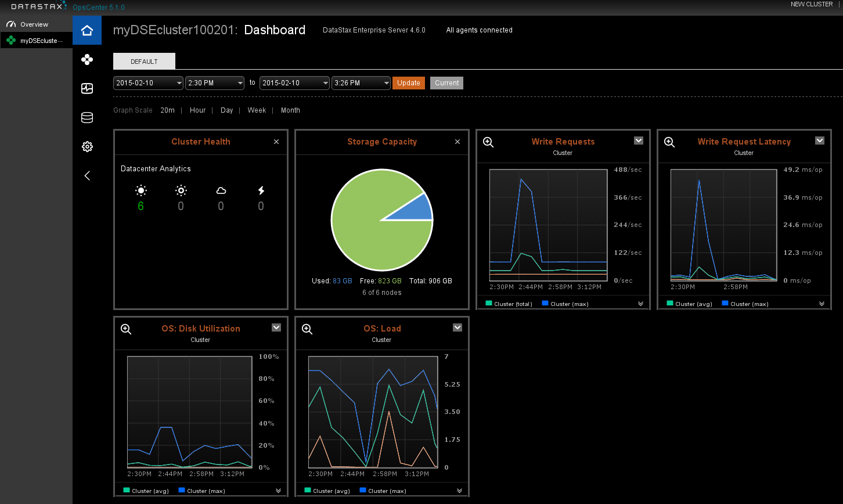Open the Dashboard home icon in sidebar
The image size is (843, 504).
point(87,30)
